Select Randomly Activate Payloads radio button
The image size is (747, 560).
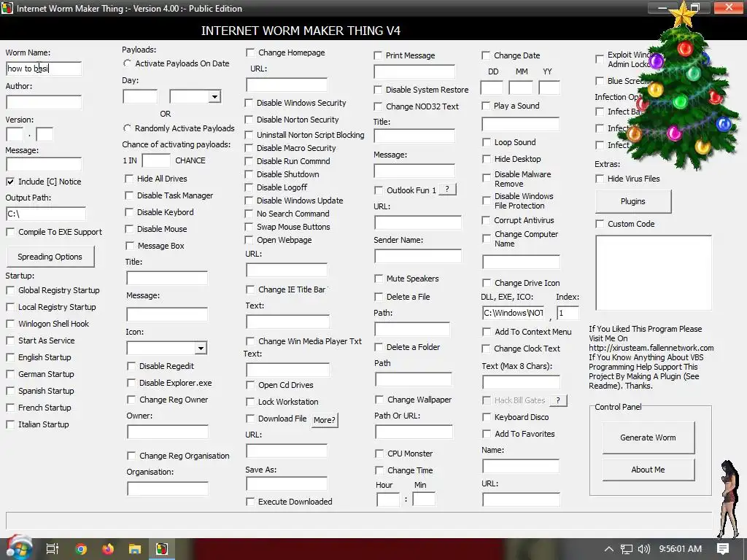(127, 128)
